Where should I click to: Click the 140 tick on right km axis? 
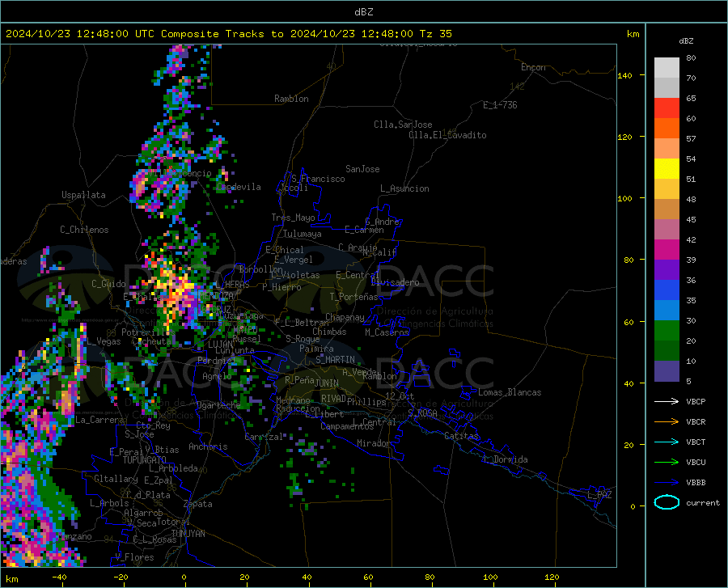click(x=625, y=75)
